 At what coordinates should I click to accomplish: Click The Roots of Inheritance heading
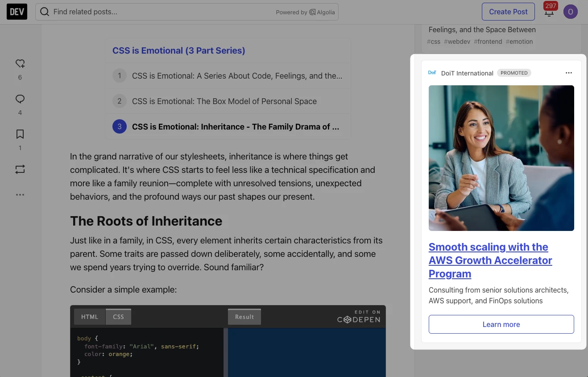point(146,221)
